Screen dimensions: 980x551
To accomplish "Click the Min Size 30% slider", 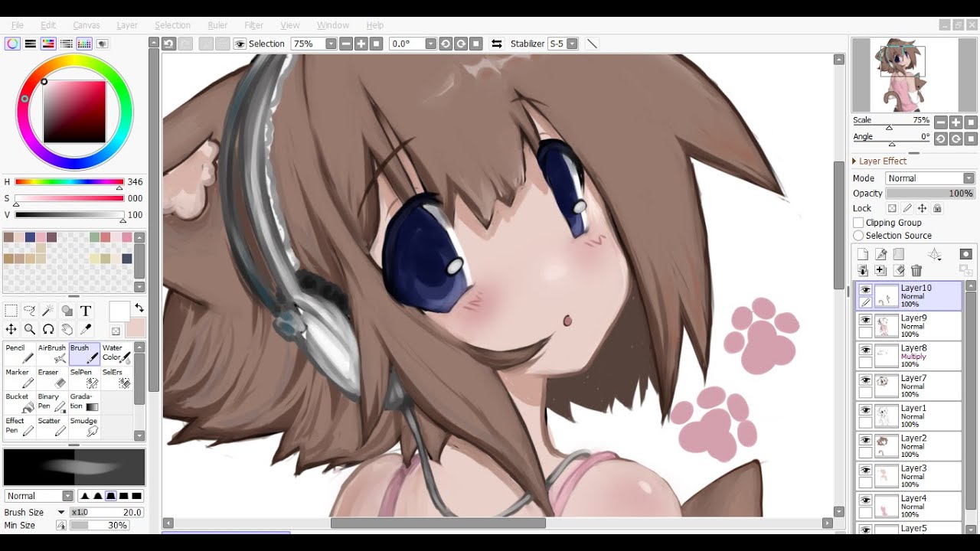I will coord(99,526).
